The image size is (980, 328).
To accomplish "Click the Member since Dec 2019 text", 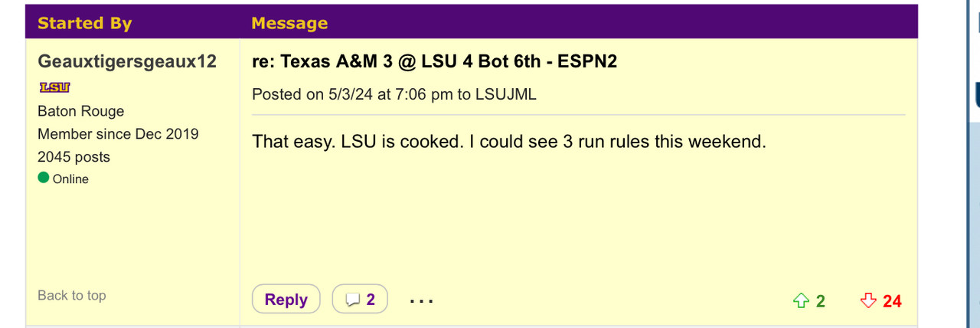I will click(118, 134).
